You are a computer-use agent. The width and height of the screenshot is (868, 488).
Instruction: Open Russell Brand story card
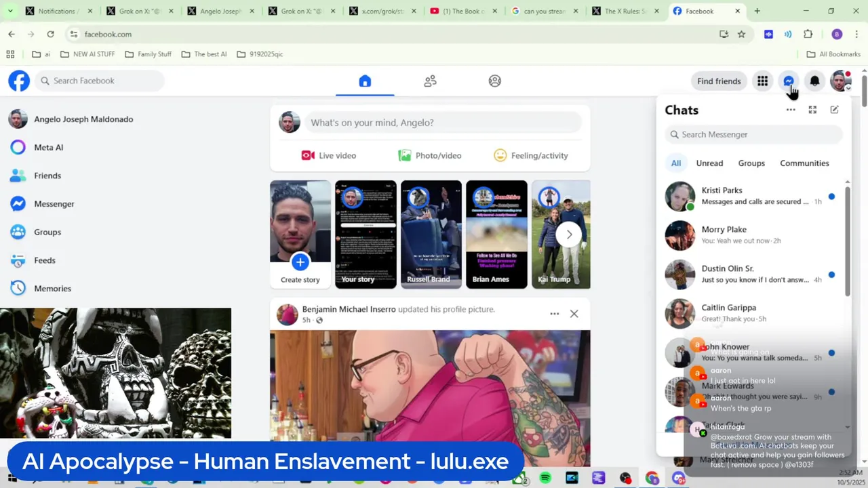point(431,235)
